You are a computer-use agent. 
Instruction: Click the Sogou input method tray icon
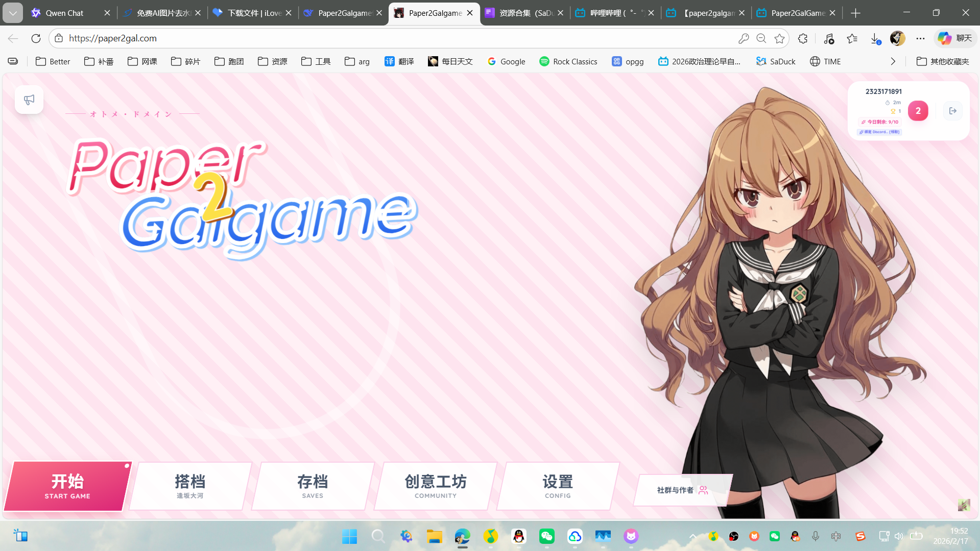(x=861, y=536)
